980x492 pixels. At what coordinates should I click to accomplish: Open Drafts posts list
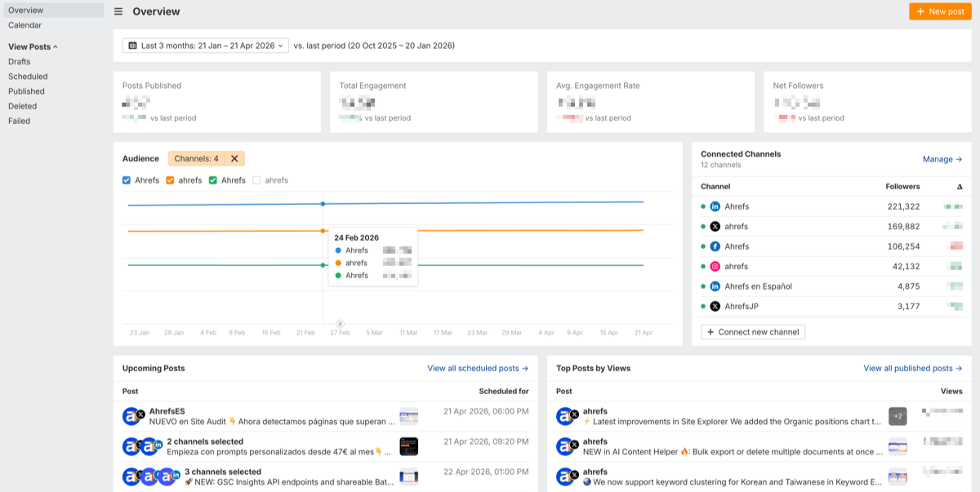pyautogui.click(x=20, y=61)
